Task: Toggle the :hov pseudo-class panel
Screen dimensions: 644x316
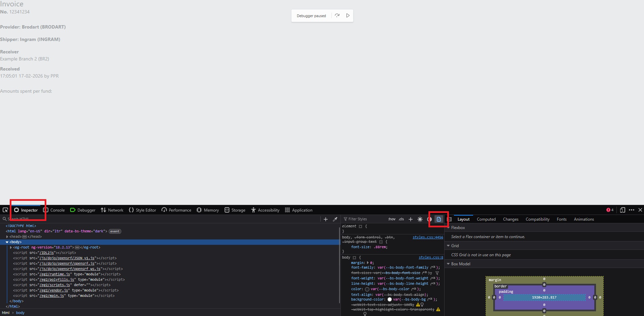Action: [x=392, y=219]
